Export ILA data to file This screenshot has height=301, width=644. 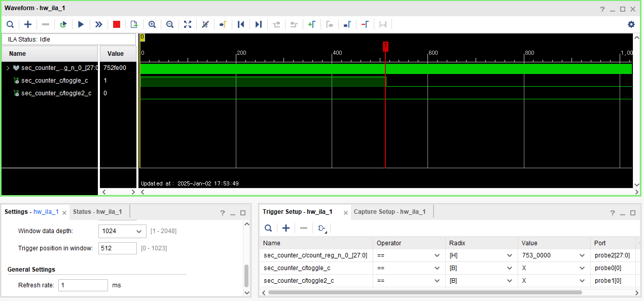click(134, 24)
